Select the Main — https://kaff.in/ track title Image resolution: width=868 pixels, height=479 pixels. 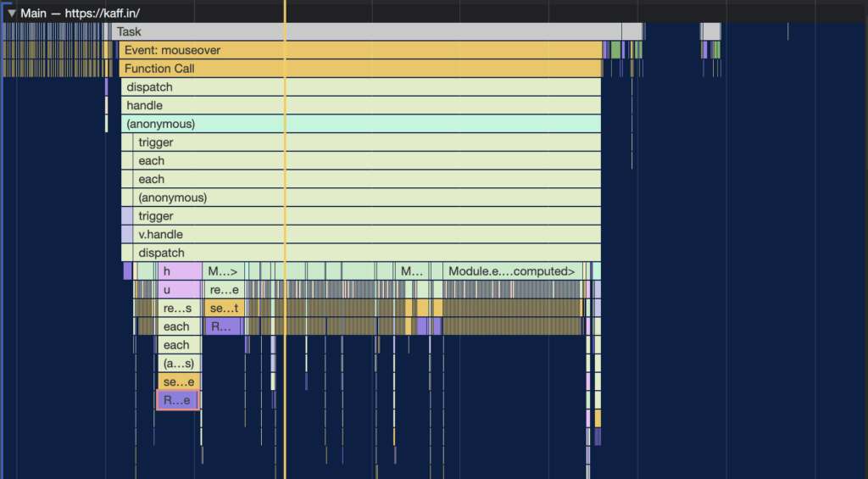[x=80, y=13]
